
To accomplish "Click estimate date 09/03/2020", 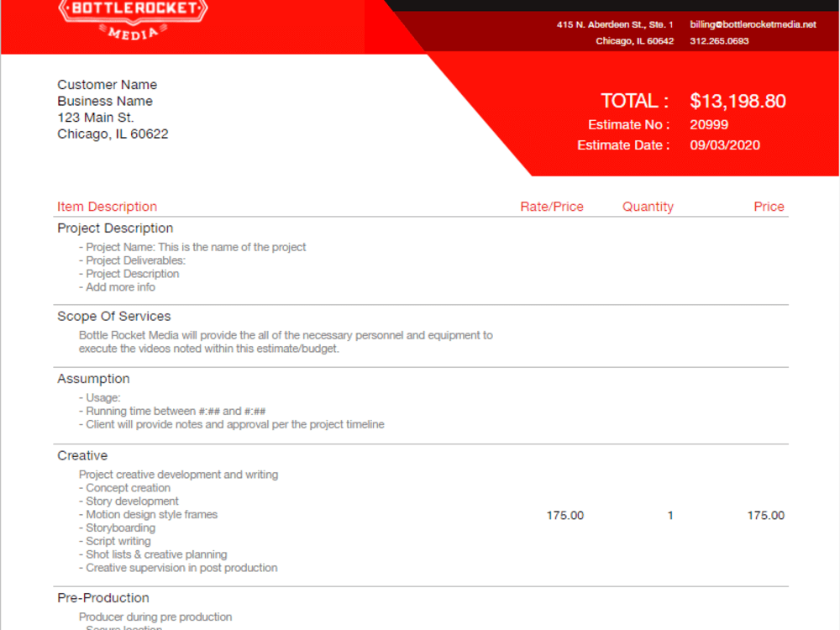I will tap(725, 145).
